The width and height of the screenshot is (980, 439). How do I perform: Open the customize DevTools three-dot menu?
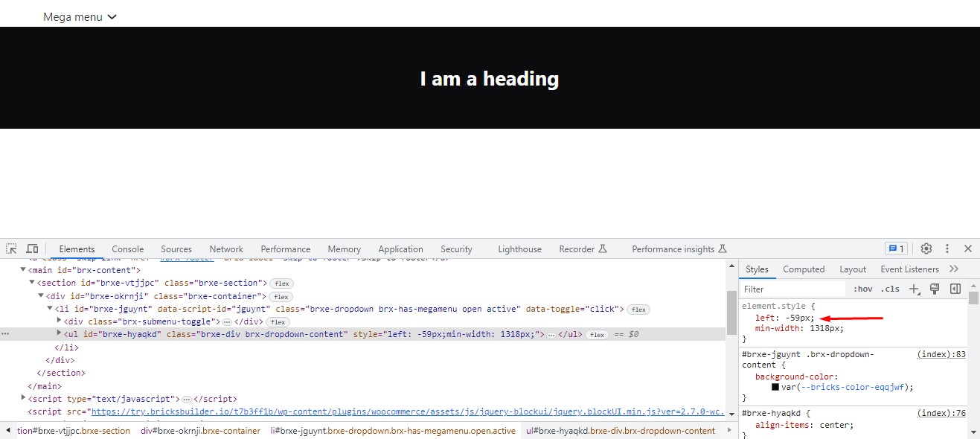(948, 248)
